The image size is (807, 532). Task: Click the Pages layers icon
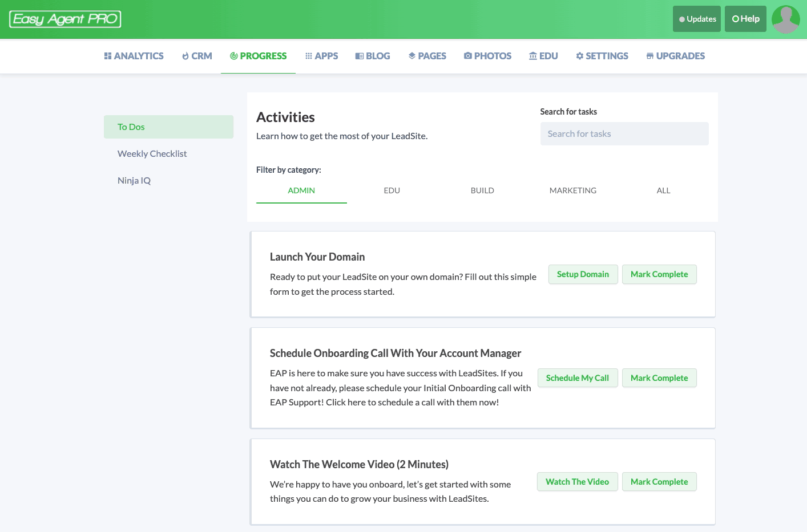pyautogui.click(x=412, y=56)
